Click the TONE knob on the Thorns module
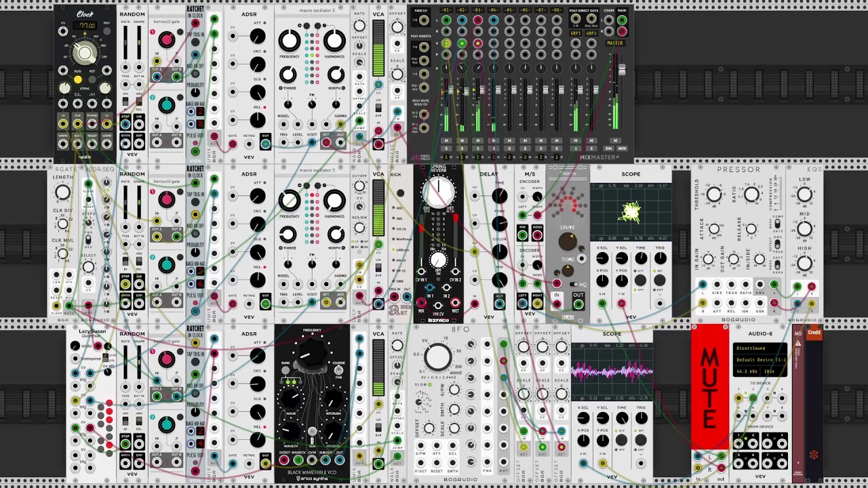 click(x=568, y=270)
